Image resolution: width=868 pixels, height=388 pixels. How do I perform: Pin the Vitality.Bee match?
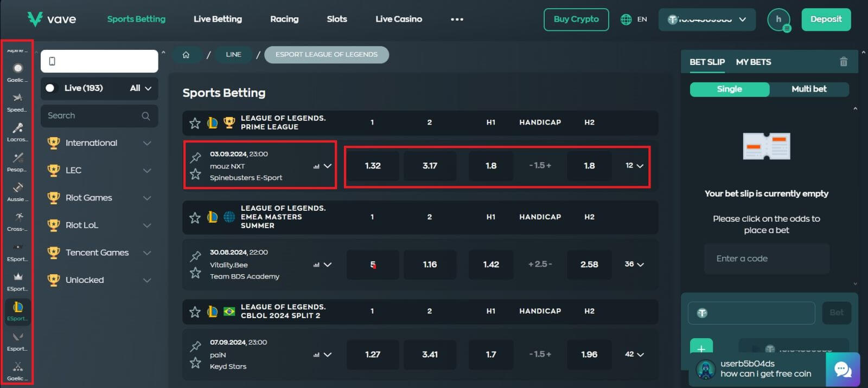tap(195, 256)
